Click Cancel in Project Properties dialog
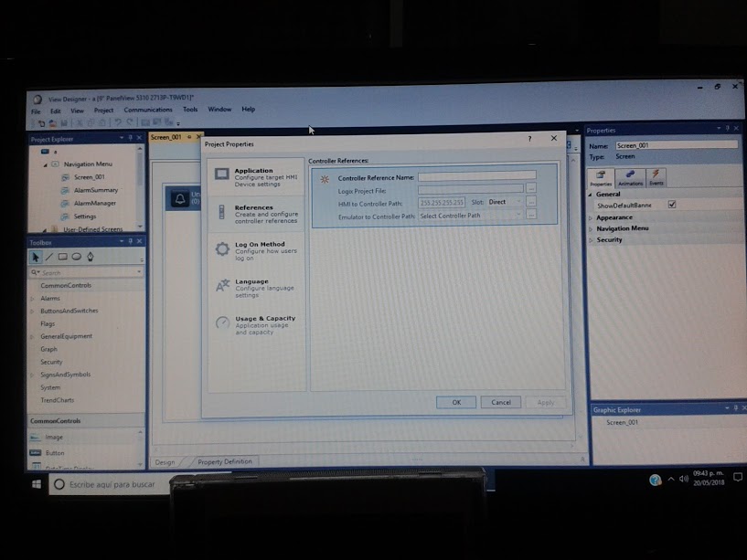747x560 pixels. (x=500, y=402)
